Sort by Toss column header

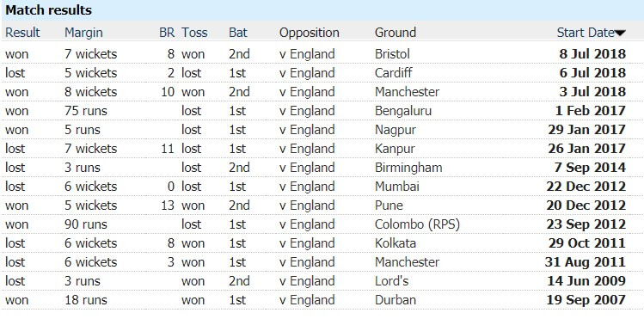coord(194,33)
